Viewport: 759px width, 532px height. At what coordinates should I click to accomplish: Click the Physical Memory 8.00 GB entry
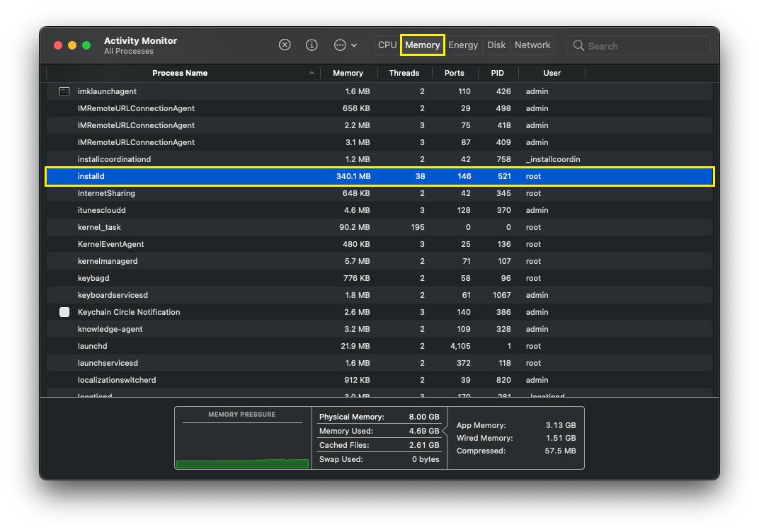(379, 417)
